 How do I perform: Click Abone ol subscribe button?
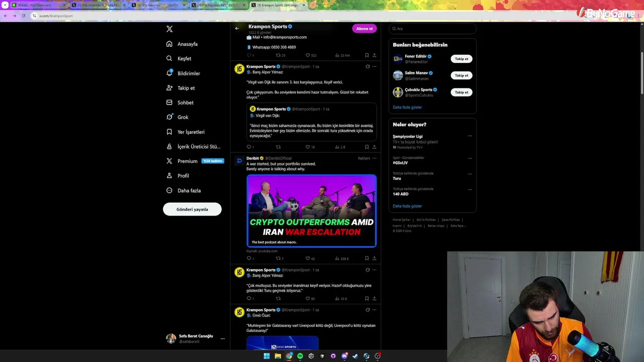[364, 29]
